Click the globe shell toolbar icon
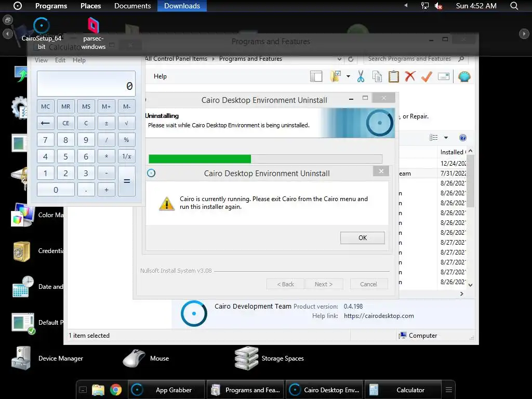532x399 pixels. 464,76
